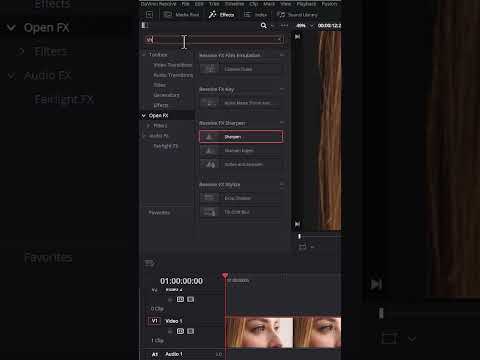Open the timeline view options icon

point(149,264)
